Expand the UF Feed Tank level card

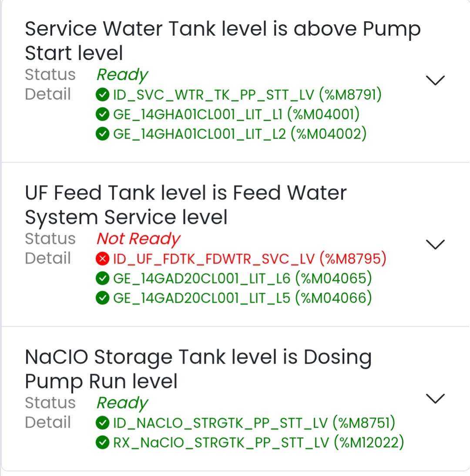pos(435,244)
